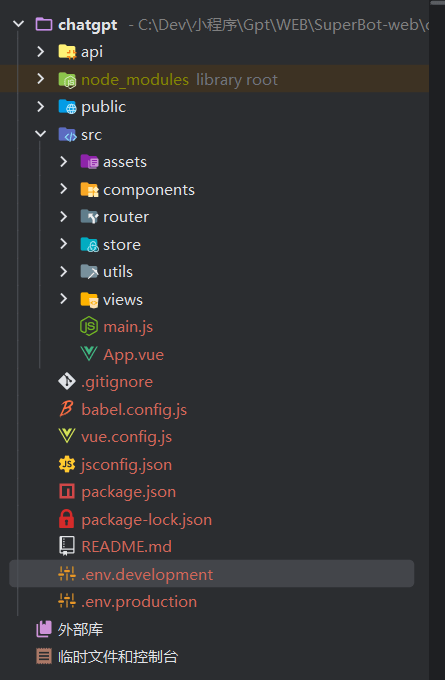Select the router folder

pos(126,216)
